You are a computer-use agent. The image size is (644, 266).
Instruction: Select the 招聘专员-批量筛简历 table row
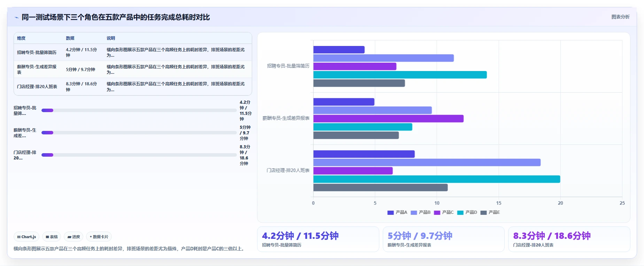click(x=133, y=53)
